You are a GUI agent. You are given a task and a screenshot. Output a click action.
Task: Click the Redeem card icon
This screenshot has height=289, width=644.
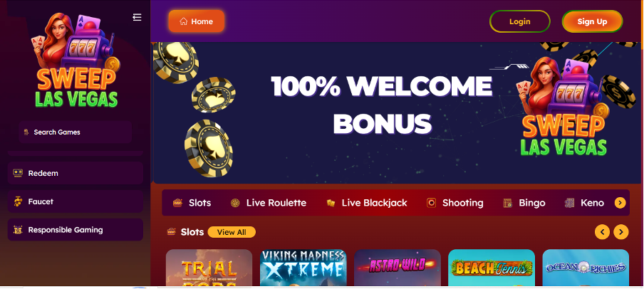click(18, 173)
